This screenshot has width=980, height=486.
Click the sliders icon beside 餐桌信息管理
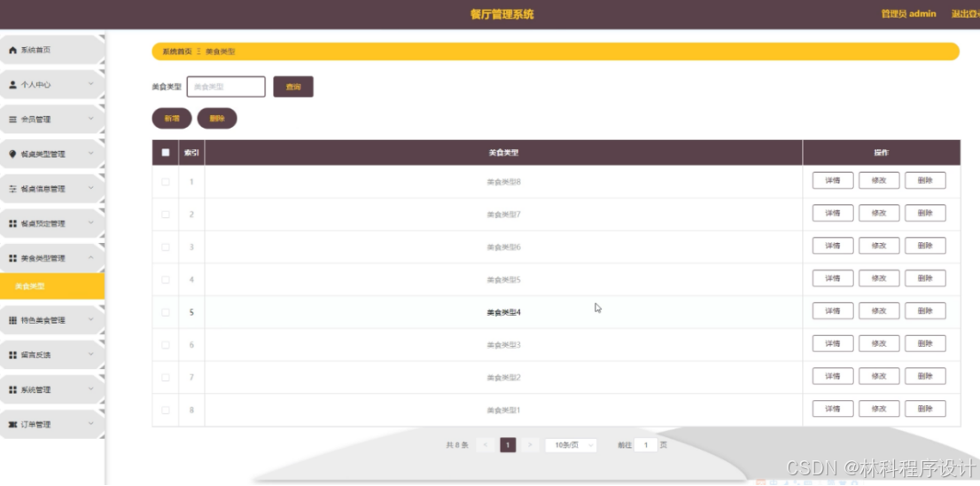[x=12, y=189]
